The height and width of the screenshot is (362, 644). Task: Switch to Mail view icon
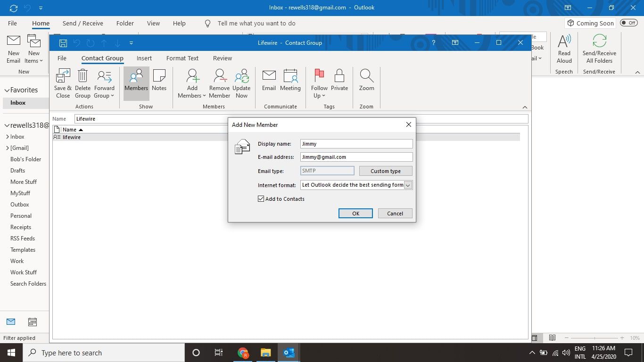(11, 322)
